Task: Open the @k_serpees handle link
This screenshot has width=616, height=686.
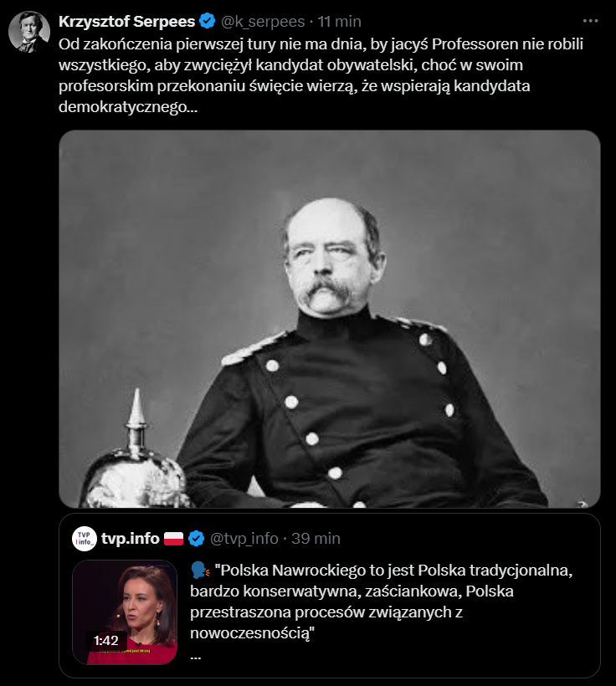Action: [x=263, y=22]
